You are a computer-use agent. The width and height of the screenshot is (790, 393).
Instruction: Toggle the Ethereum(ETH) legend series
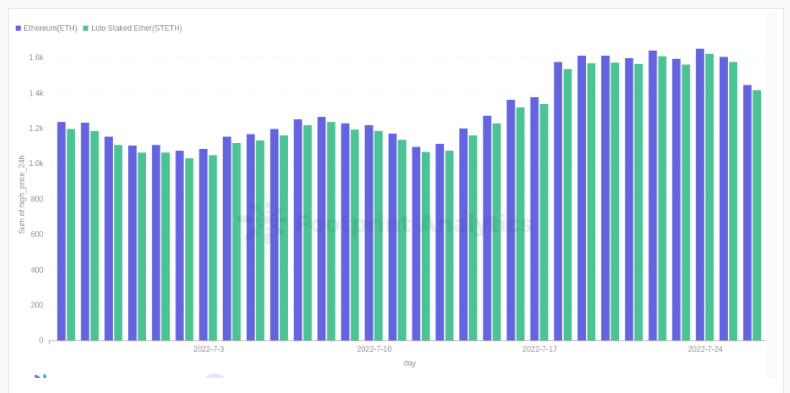click(46, 28)
